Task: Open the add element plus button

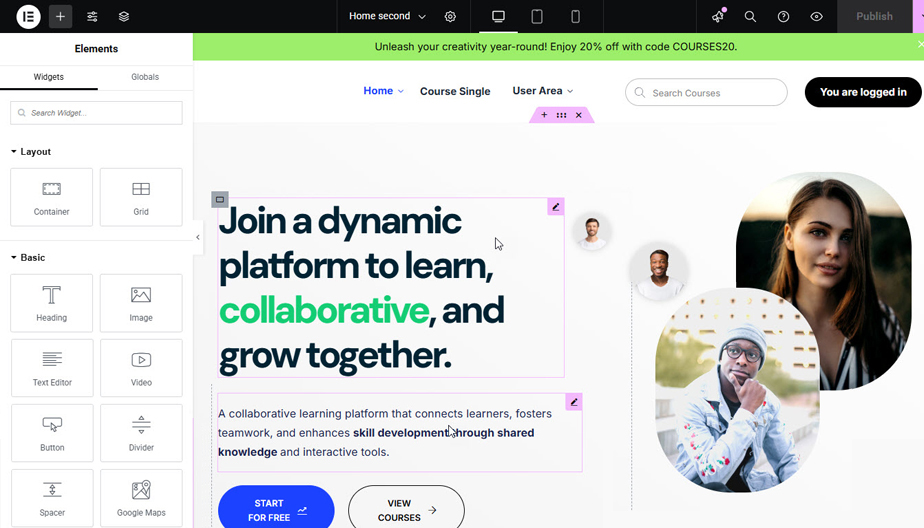Action: pos(60,16)
